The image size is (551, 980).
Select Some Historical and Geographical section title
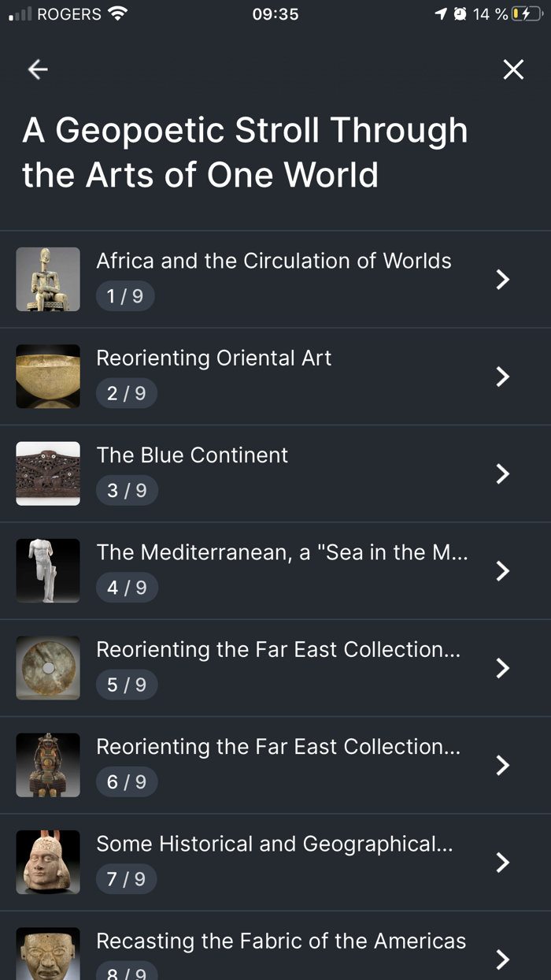tap(274, 844)
